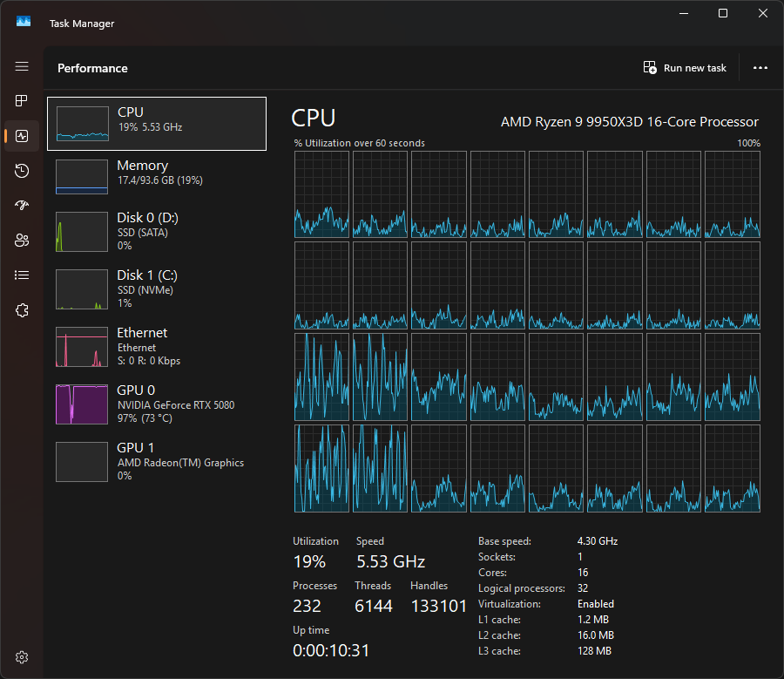Click the Run new task button
Viewport: 784px width, 679px height.
pyautogui.click(x=685, y=68)
